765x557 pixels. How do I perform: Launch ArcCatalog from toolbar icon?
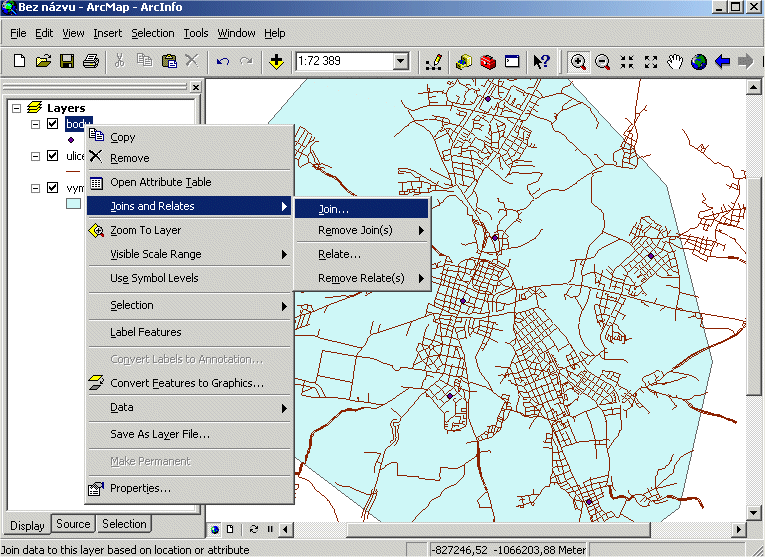tap(463, 61)
